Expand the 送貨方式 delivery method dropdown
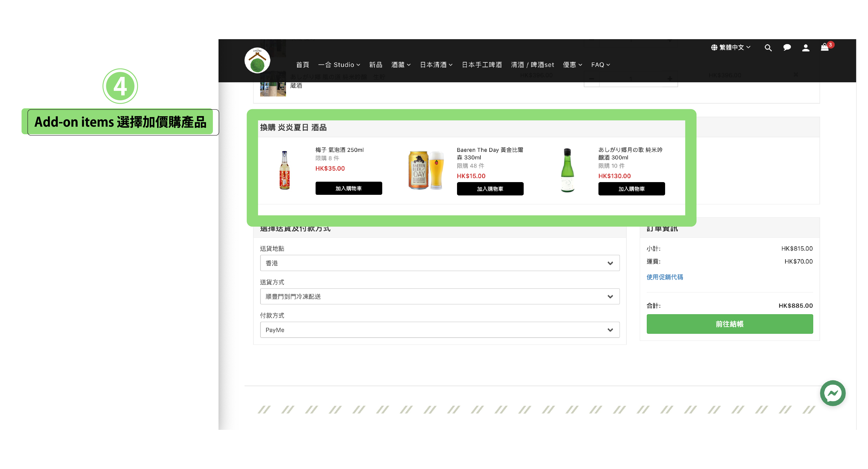 tap(439, 296)
